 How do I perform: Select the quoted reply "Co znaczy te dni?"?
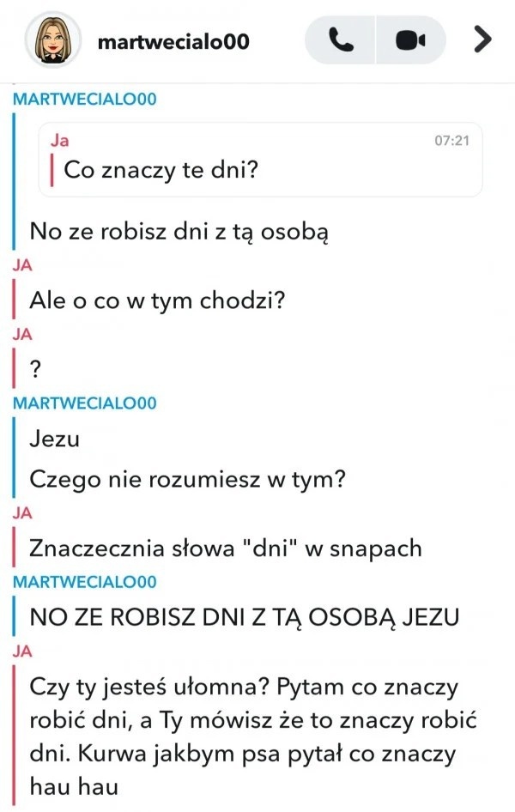161,170
